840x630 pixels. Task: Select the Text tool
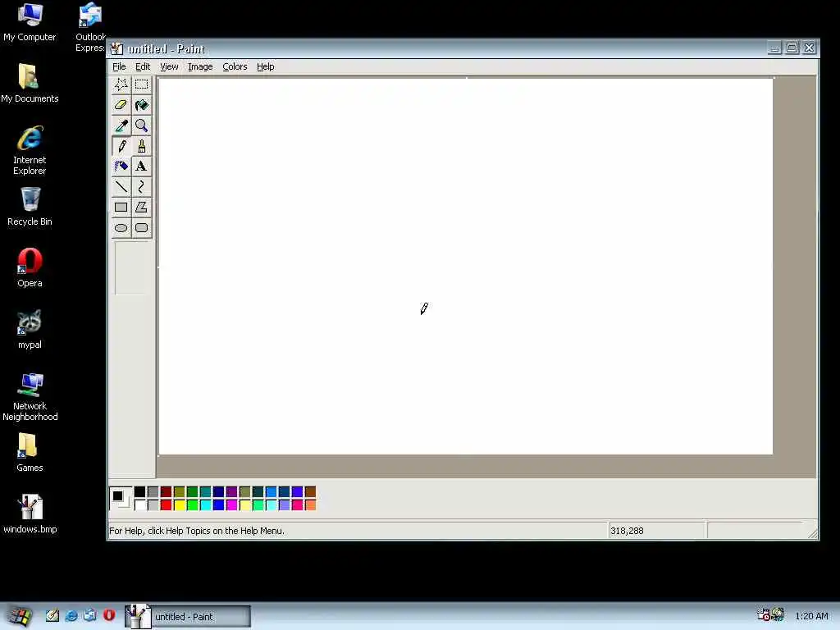[x=141, y=166]
